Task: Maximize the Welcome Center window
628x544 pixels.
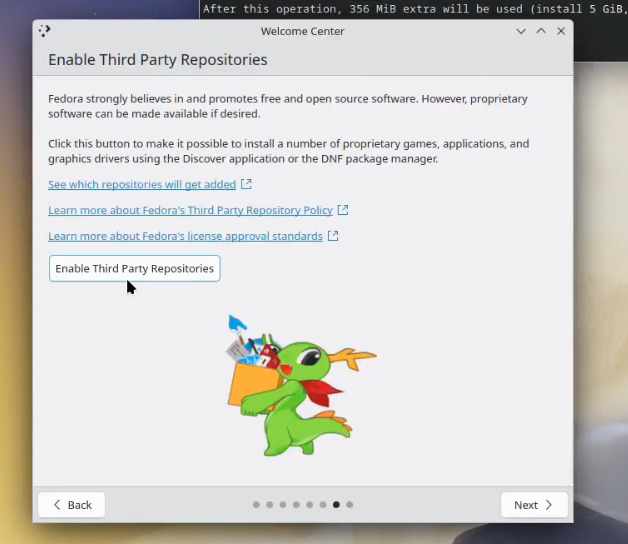Action: 541,31
